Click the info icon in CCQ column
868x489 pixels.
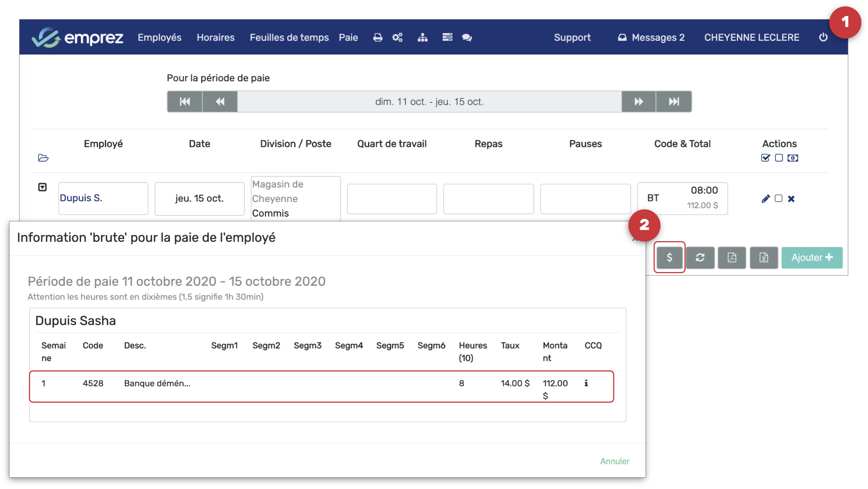[586, 383]
